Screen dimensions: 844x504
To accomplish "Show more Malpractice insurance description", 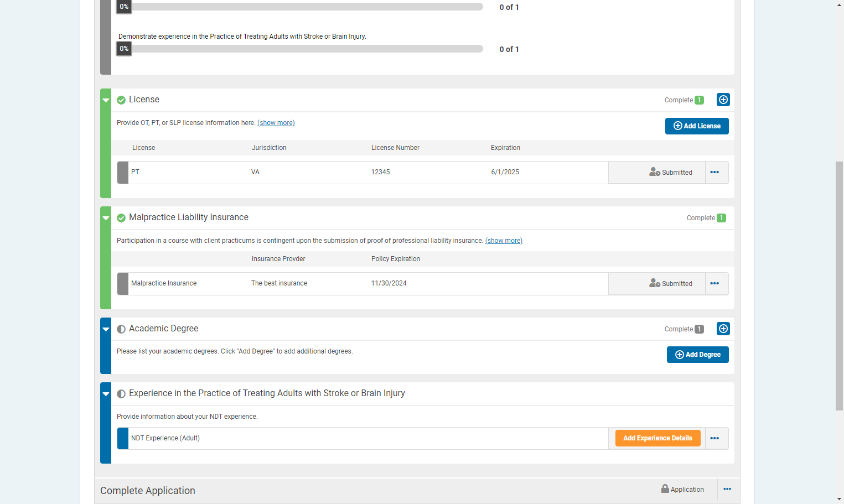I will point(504,241).
